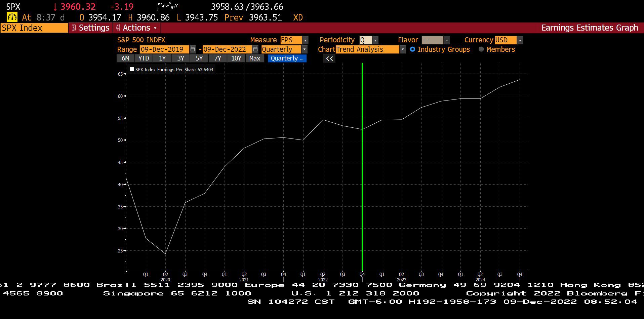This screenshot has width=644, height=319.
Task: Click the Prev value 3963.51
Action: pos(265,17)
